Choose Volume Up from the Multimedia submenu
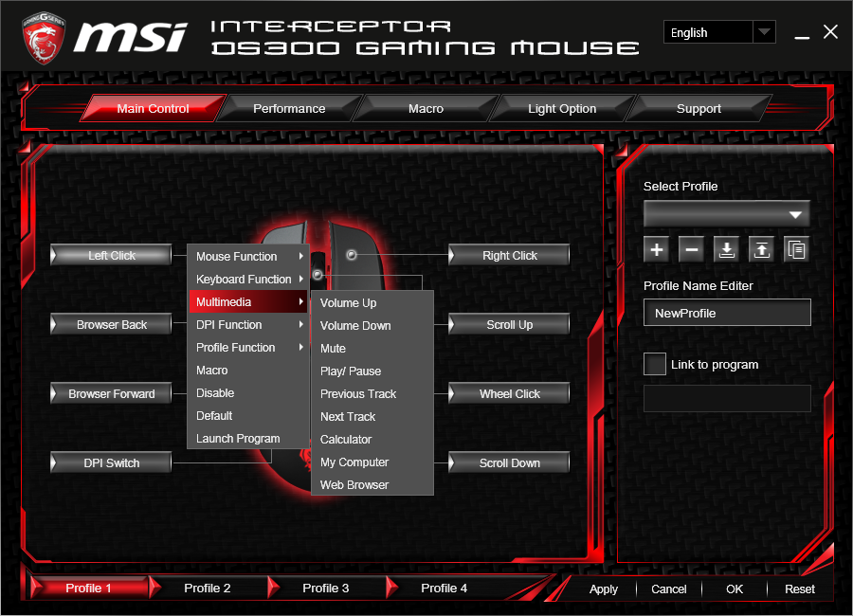Image resolution: width=853 pixels, height=616 pixels. click(x=372, y=303)
